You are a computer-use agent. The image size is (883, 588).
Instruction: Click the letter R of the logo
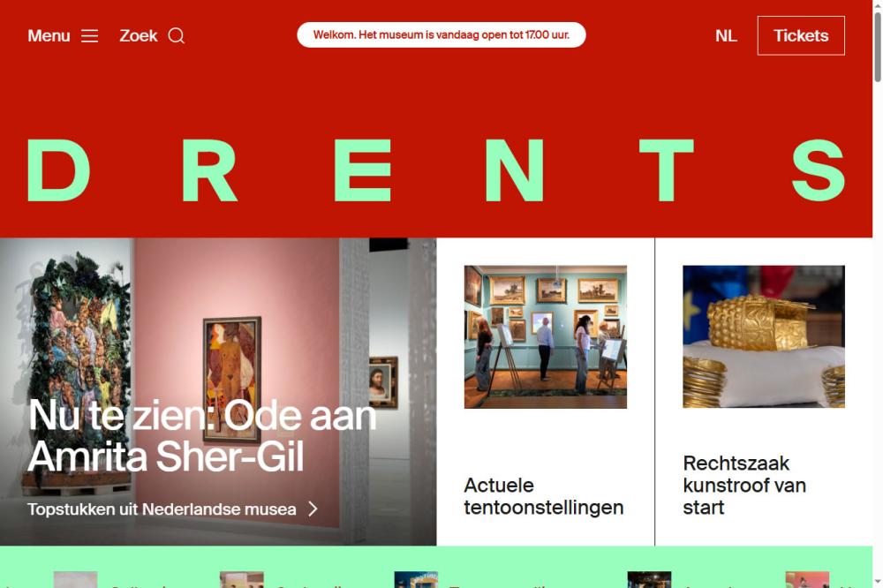[209, 170]
